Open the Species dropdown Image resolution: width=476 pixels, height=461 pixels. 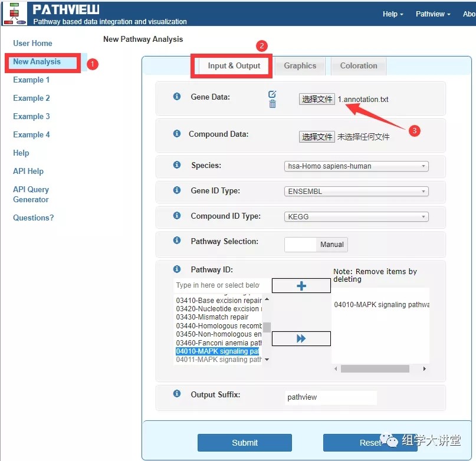(356, 166)
